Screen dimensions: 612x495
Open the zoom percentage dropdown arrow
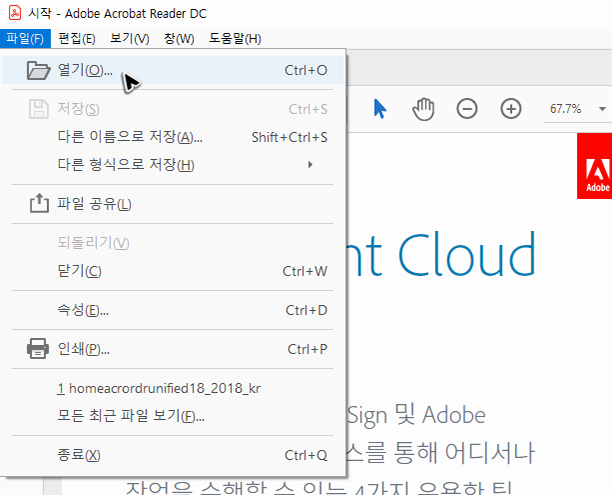(x=602, y=109)
